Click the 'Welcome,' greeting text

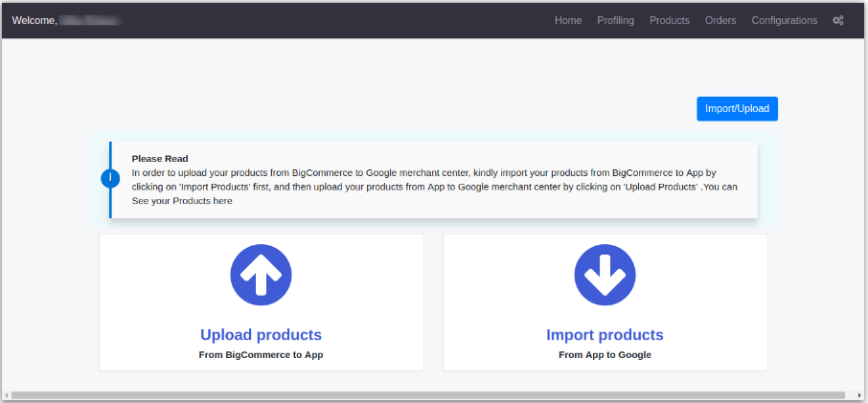[34, 20]
